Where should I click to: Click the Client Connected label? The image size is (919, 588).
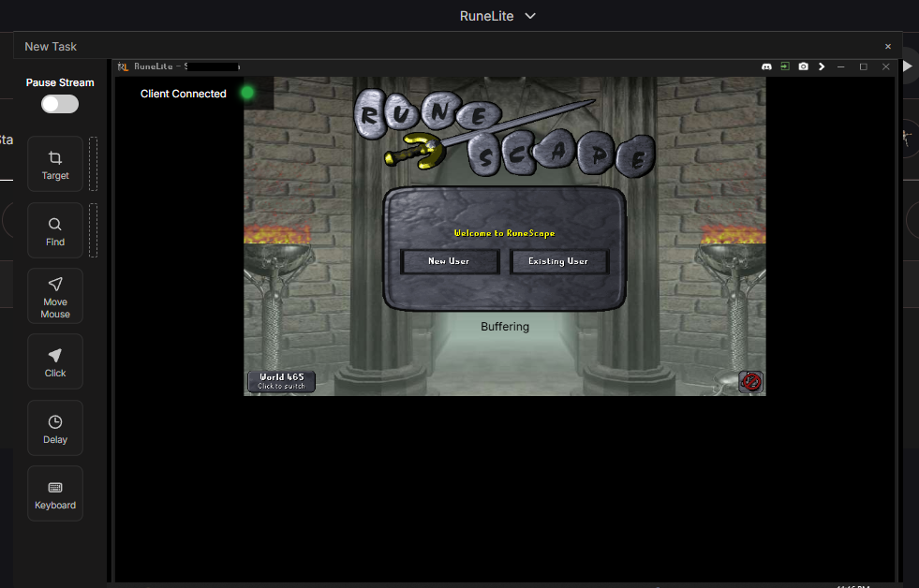[x=184, y=94]
